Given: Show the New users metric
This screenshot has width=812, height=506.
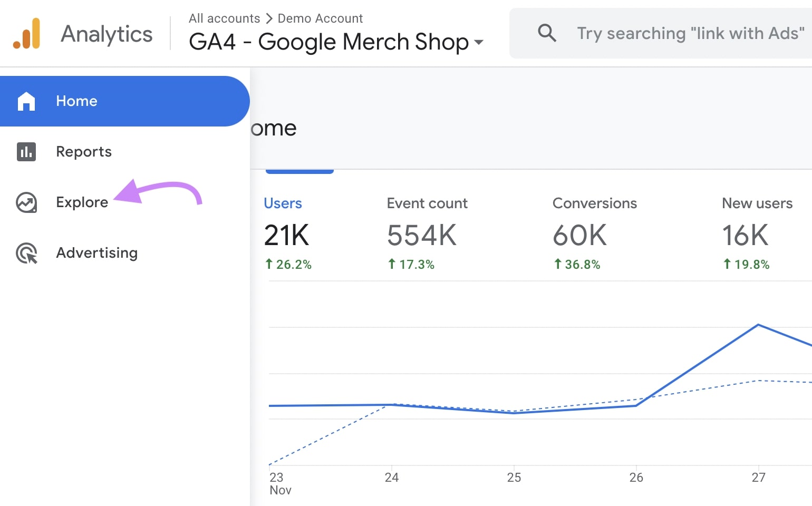Looking at the screenshot, I should pos(757,203).
